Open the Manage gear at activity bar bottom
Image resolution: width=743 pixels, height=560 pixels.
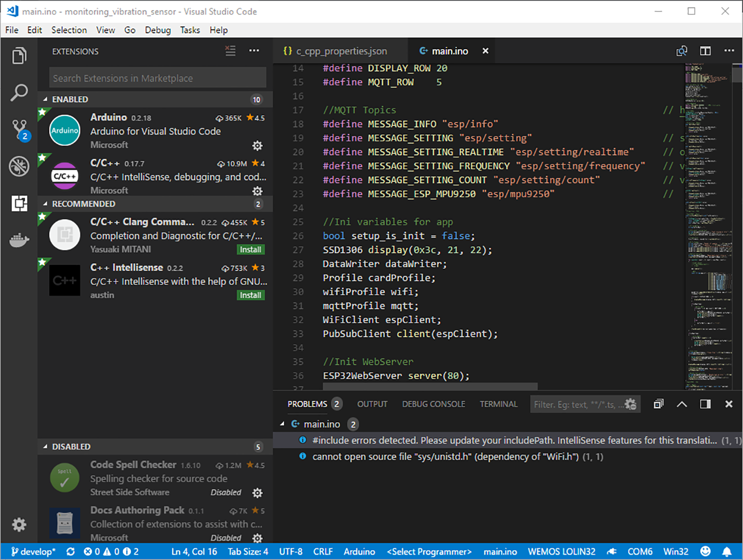[19, 525]
